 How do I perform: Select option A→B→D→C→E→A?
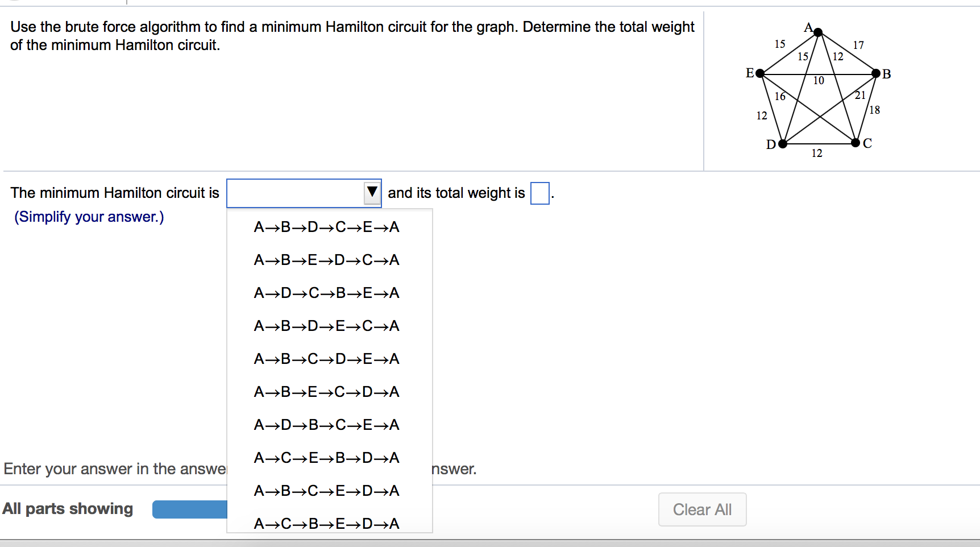click(x=327, y=227)
